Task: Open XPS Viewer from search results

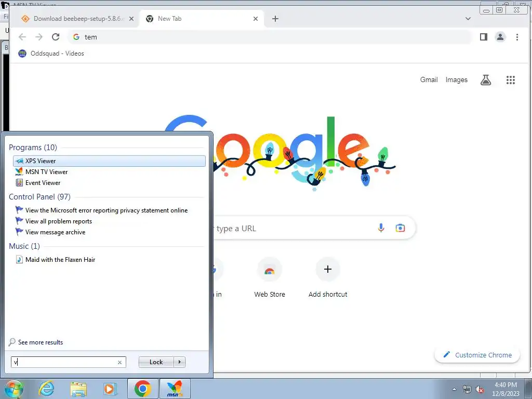Action: click(x=109, y=161)
